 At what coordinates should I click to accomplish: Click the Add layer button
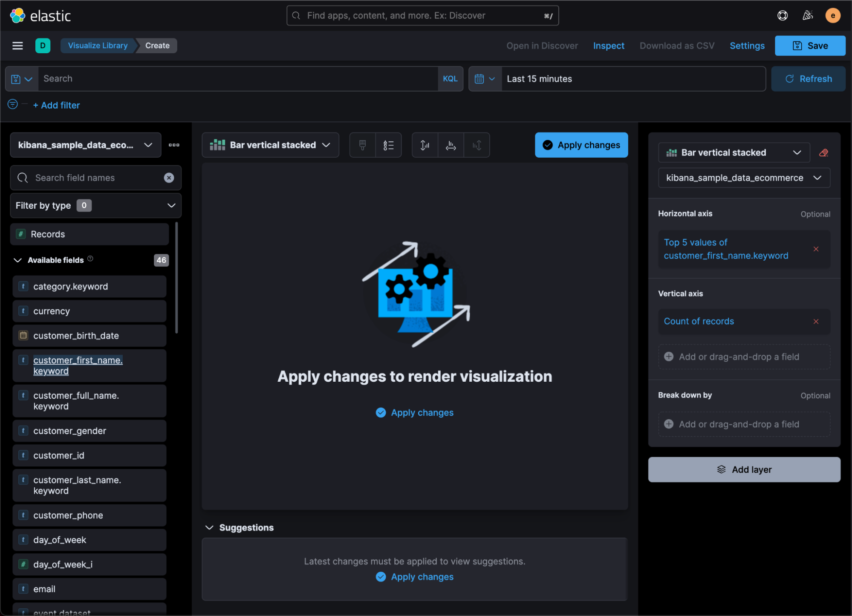744,469
